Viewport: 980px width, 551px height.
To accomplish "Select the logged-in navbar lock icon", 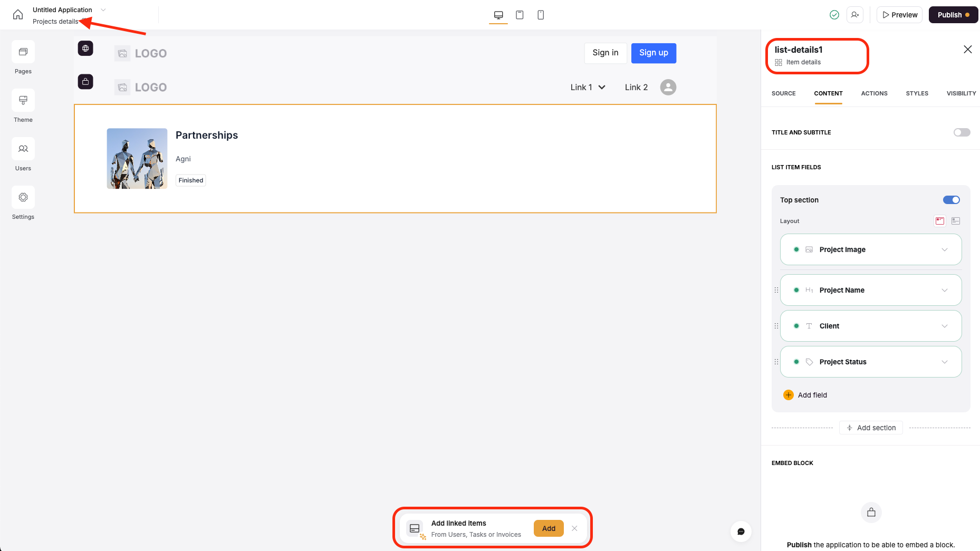I will [85, 82].
